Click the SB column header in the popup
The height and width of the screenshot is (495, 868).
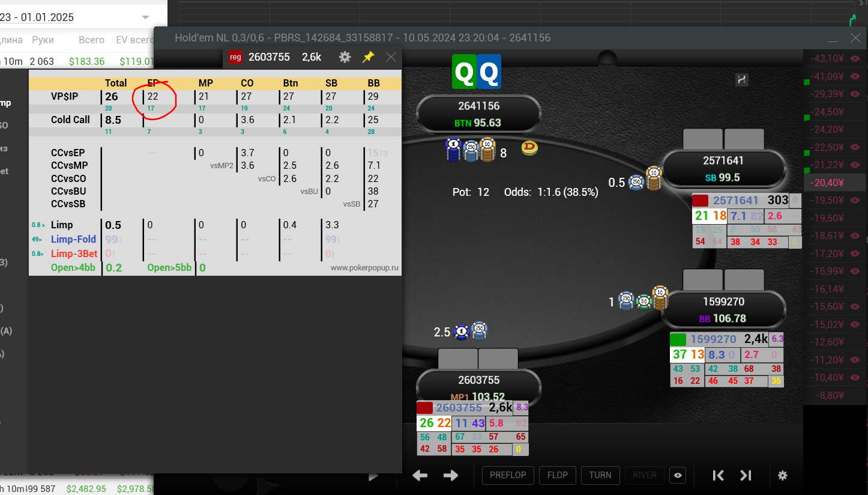pos(331,83)
